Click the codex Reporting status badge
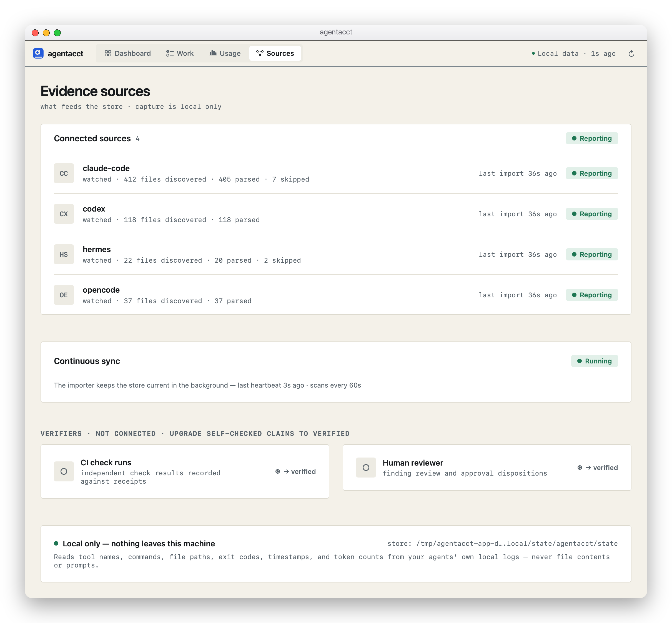The width and height of the screenshot is (672, 623). (x=592, y=214)
